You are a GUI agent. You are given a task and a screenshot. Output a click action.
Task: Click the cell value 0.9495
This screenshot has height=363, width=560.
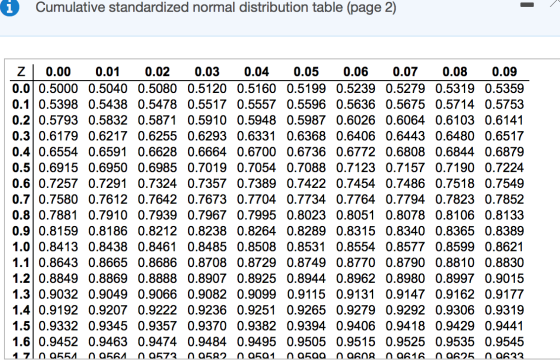coord(256,342)
